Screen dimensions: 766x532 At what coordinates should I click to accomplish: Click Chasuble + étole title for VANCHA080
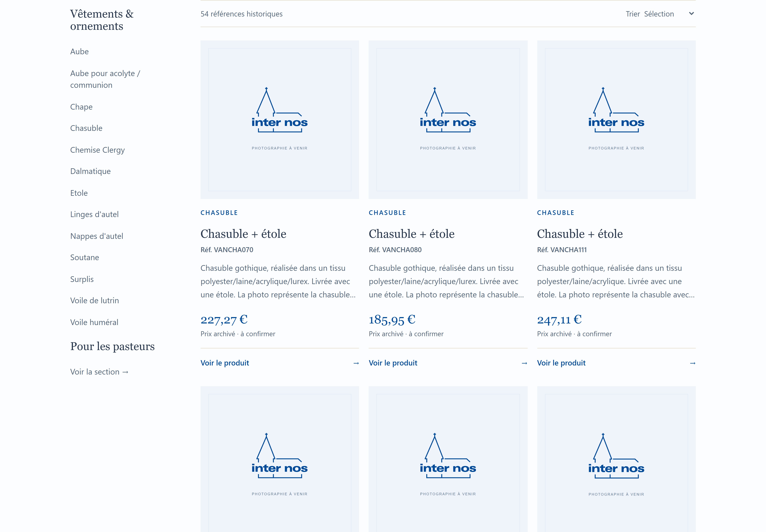tap(412, 234)
